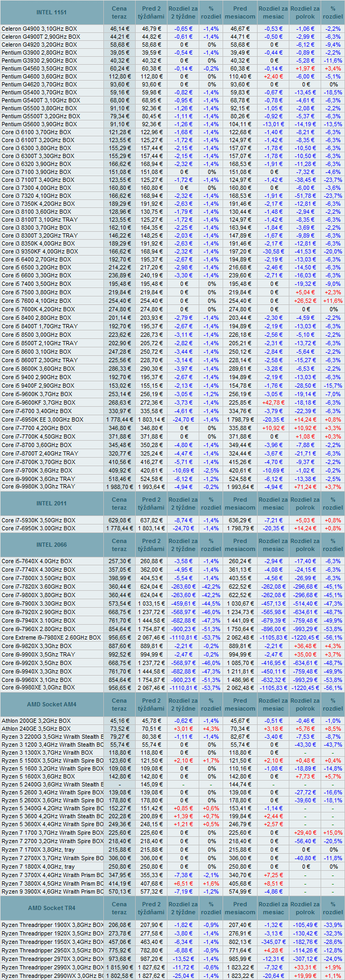This screenshot has height=980, width=345.
Task: Select the +6,51 € cell in Ryzen 7 3800X row
Action: tap(183, 883)
